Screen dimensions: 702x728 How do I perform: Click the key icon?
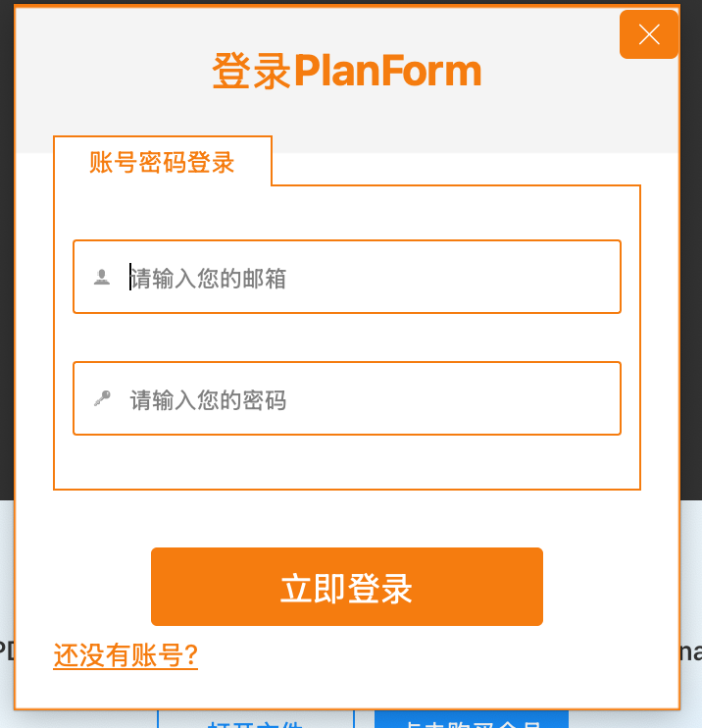point(102,398)
